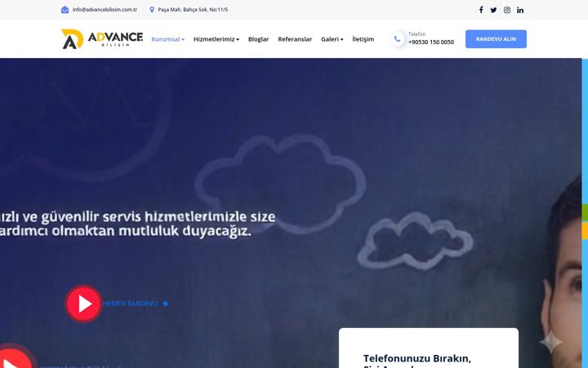The image size is (588, 368).
Task: Click the arrow icon after HEMEN RANDEVU
Action: tap(165, 303)
